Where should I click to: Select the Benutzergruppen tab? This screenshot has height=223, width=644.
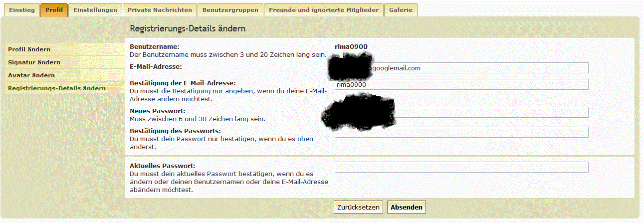(230, 10)
